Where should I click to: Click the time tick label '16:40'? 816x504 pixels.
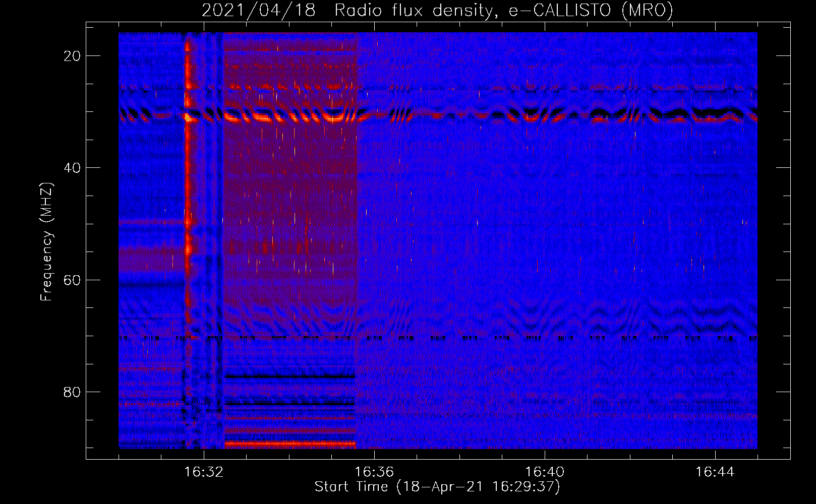(x=545, y=472)
